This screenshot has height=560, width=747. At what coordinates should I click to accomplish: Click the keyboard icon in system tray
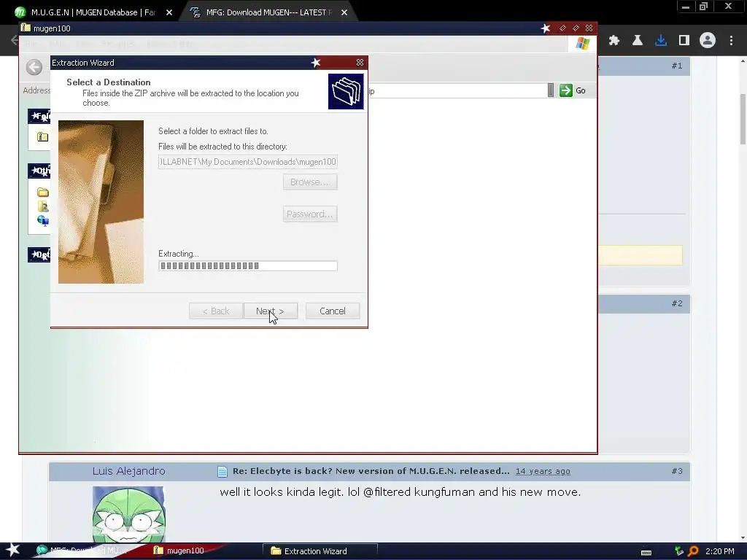(646, 552)
